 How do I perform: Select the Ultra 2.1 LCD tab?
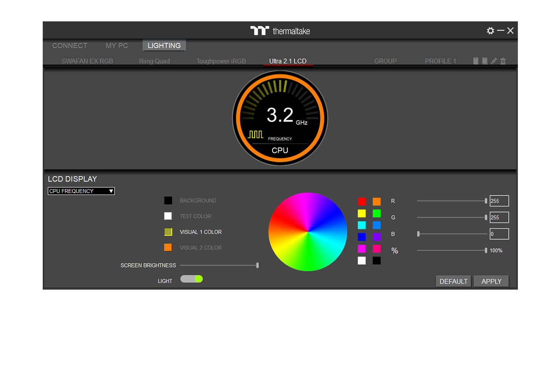point(288,61)
